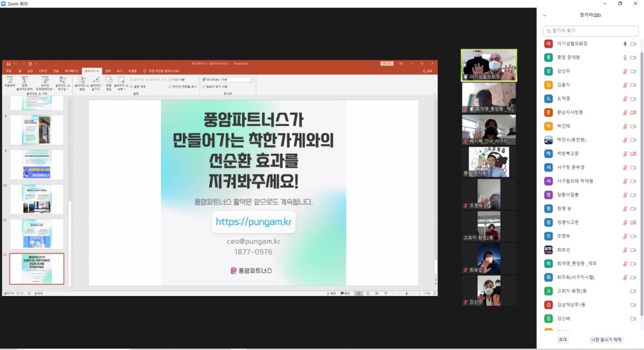Image resolution: width=644 pixels, height=350 pixels.
Task: Start Slide Show from status bar icon
Action: click(385, 293)
